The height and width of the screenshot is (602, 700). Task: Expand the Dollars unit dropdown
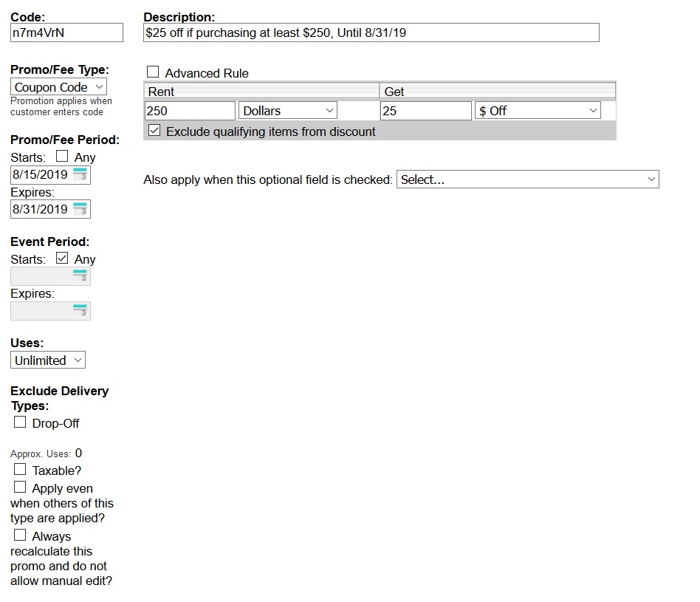pos(287,111)
